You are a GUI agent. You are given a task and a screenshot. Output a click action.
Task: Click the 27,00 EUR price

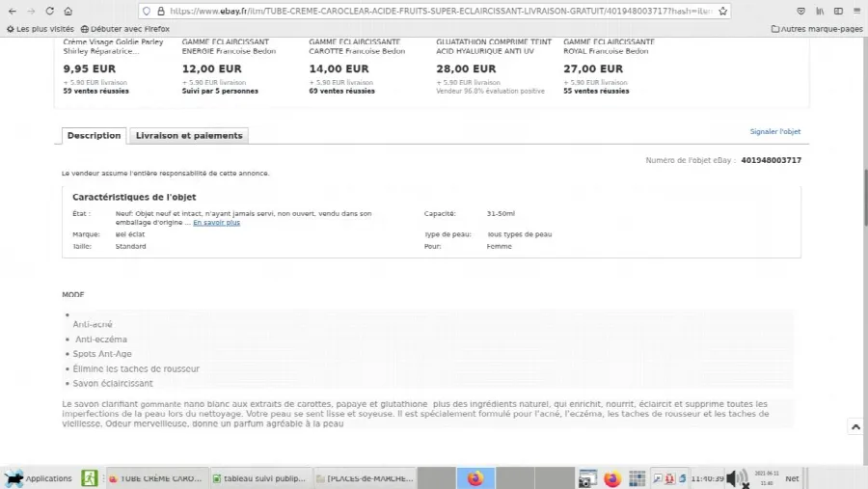(x=593, y=68)
